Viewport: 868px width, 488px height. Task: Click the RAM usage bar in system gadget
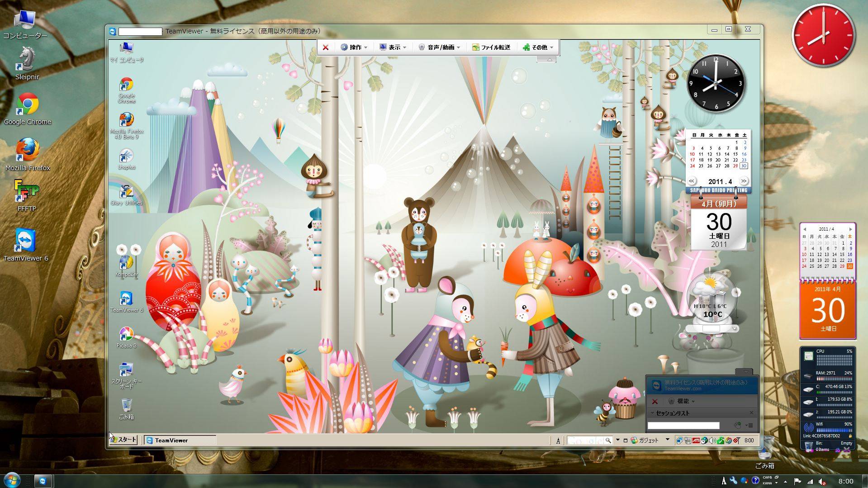(x=834, y=379)
